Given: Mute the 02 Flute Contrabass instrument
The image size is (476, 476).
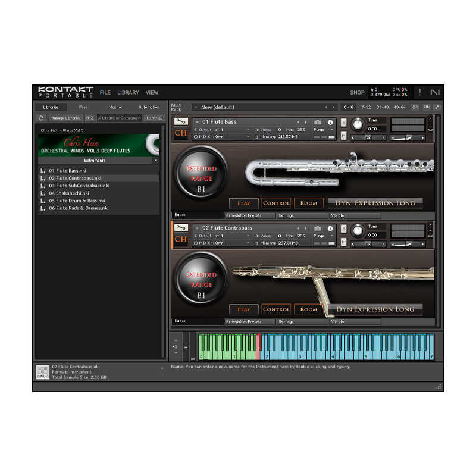Looking at the screenshot, I should (x=344, y=242).
